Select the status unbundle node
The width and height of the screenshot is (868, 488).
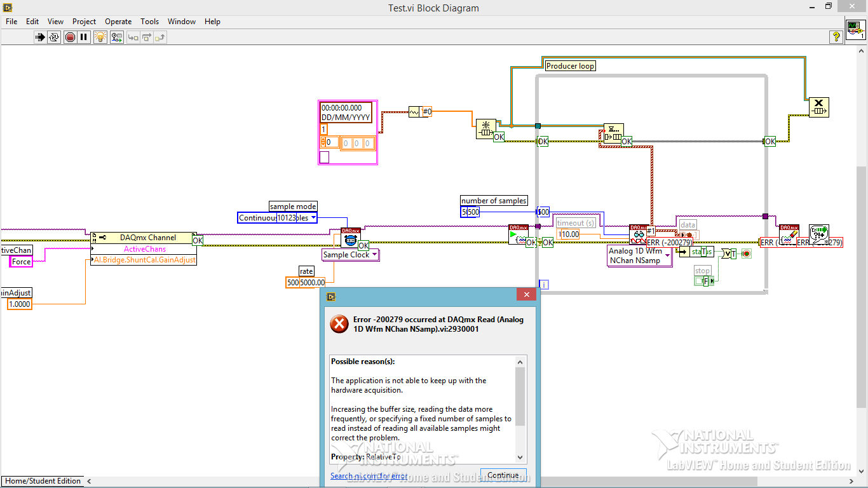696,252
